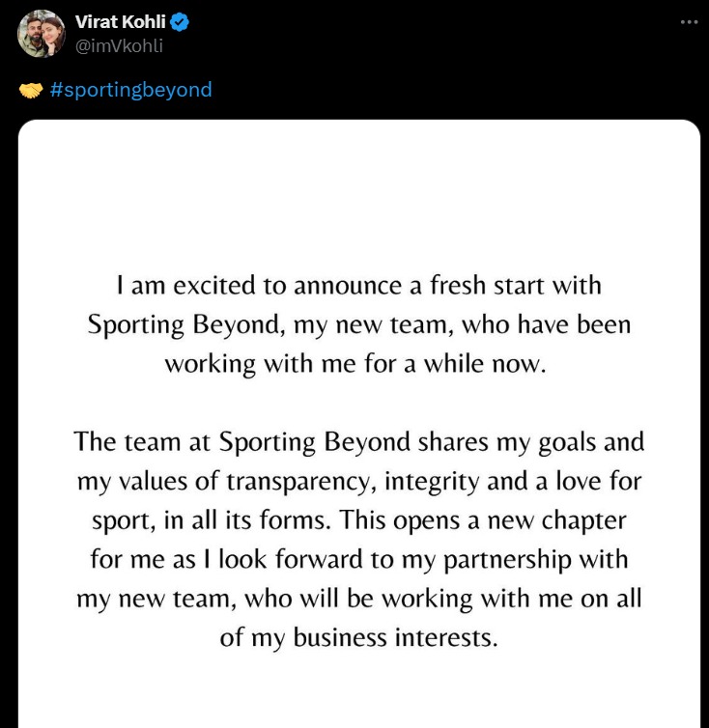Screen dimensions: 709x728
Task: Click the line "I am excited to announce"
Action: point(358,286)
